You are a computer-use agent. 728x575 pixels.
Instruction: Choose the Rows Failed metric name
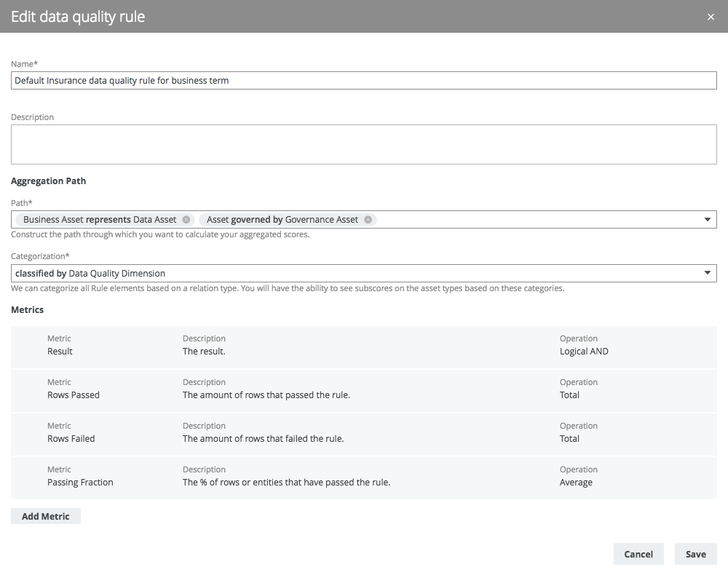[x=71, y=439]
